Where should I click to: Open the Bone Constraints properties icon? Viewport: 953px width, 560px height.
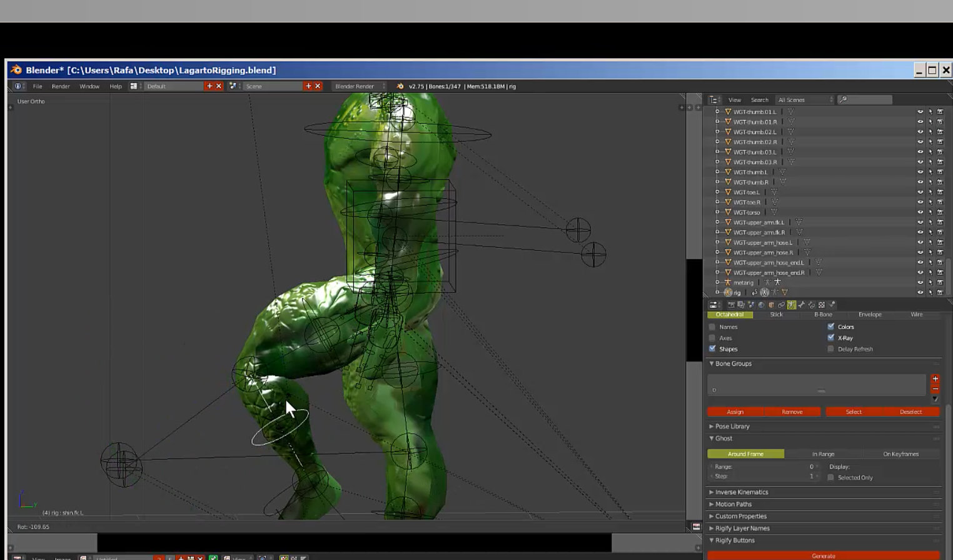tap(812, 305)
